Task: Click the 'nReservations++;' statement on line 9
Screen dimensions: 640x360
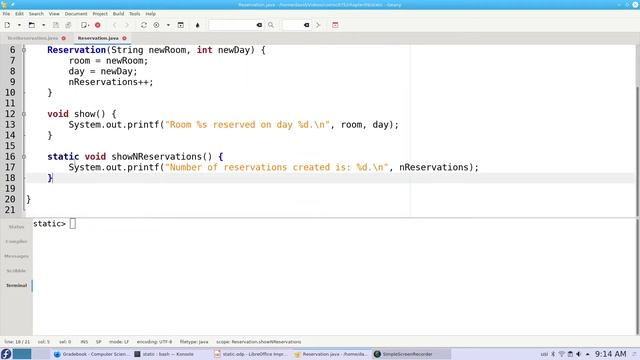Action: (x=111, y=82)
